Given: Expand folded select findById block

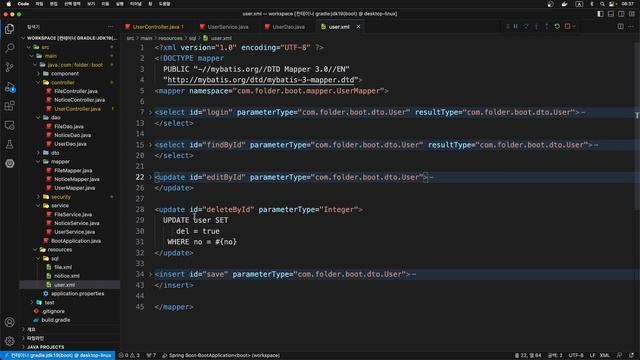Looking at the screenshot, I should 150,145.
